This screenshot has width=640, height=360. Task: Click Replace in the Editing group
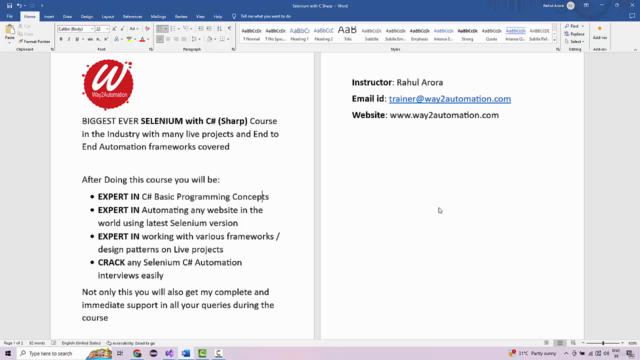(574, 34)
